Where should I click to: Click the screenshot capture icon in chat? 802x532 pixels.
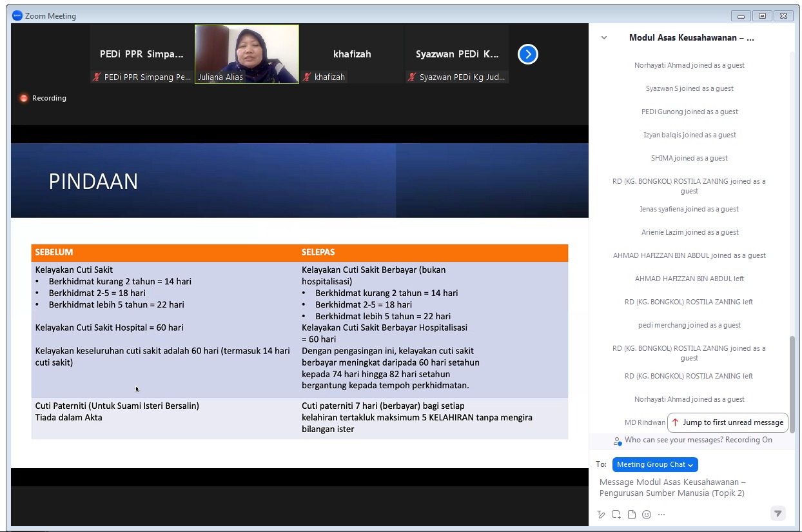616,515
